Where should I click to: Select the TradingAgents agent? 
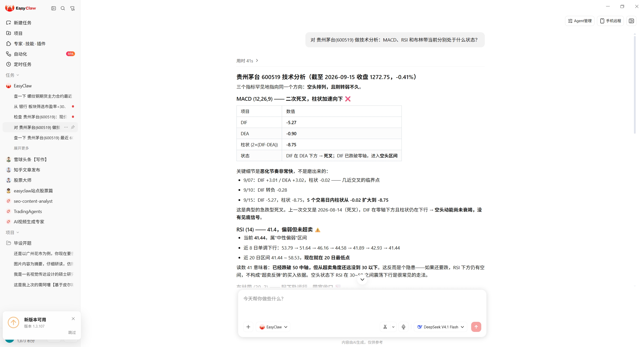coord(40,211)
